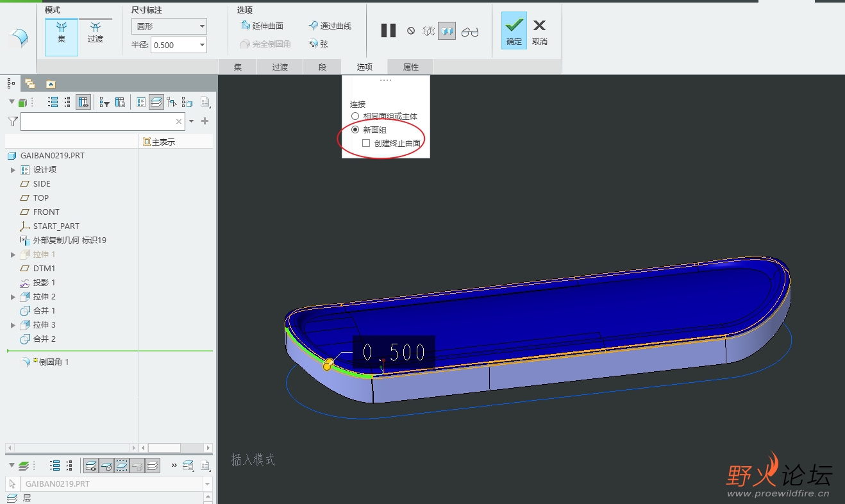Expand the 拉伸 1 feature node

[x=13, y=255]
